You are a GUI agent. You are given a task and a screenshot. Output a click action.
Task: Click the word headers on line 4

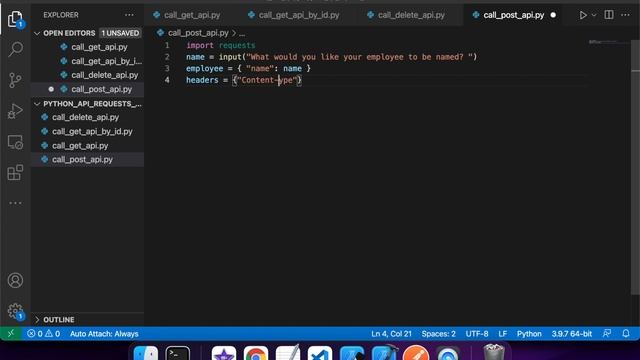point(202,80)
